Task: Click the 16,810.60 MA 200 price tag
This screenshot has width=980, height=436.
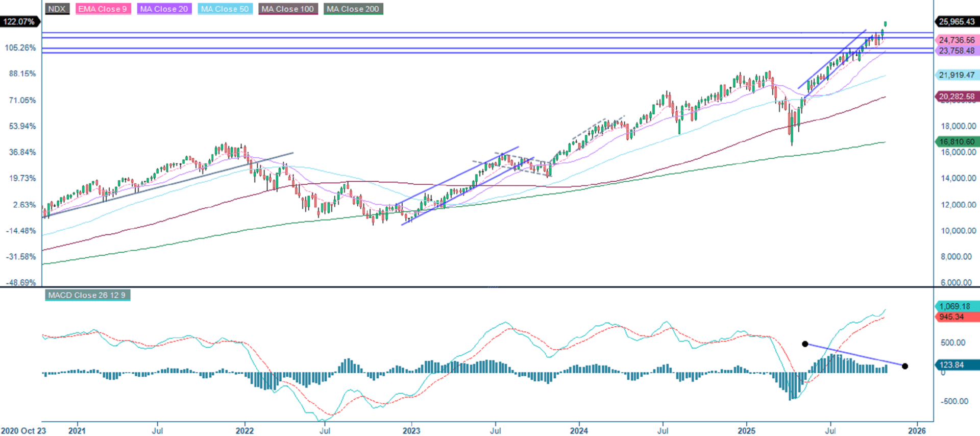Action: pyautogui.click(x=957, y=142)
